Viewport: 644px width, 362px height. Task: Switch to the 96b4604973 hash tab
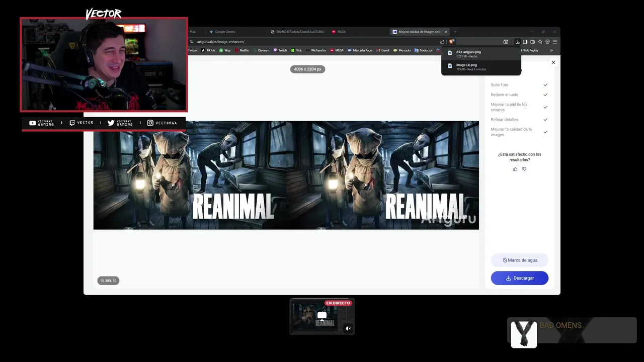[298, 32]
